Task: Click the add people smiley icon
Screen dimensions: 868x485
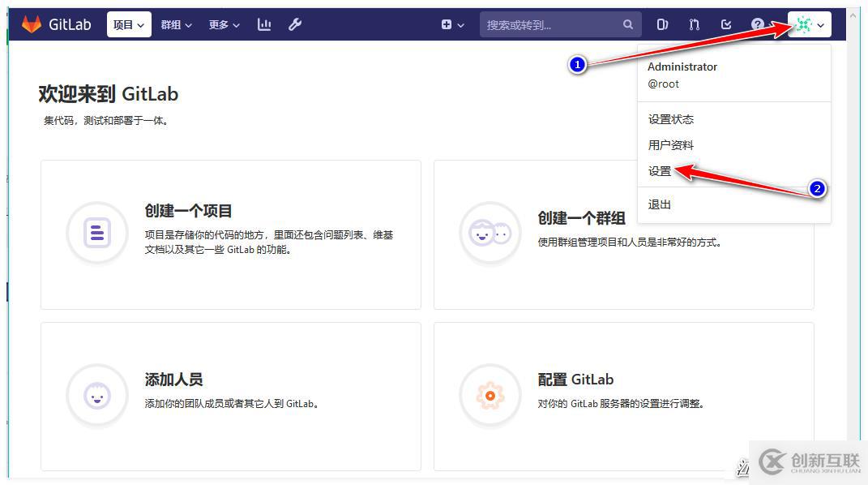Action: pos(97,395)
